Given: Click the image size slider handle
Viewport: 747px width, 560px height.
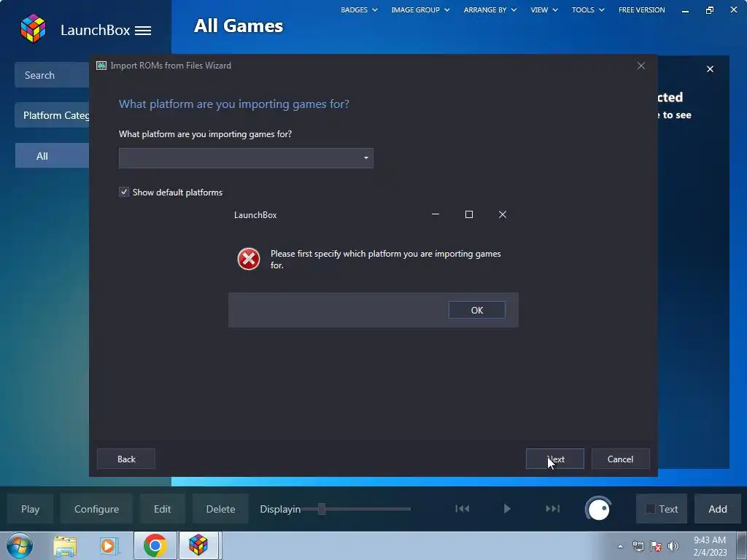Looking at the screenshot, I should [x=322, y=509].
